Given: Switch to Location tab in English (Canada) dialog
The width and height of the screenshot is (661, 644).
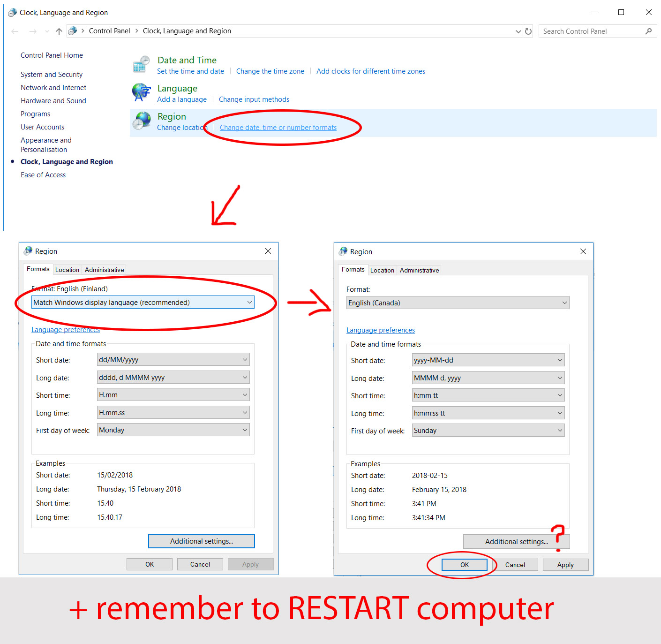Looking at the screenshot, I should [x=382, y=271].
